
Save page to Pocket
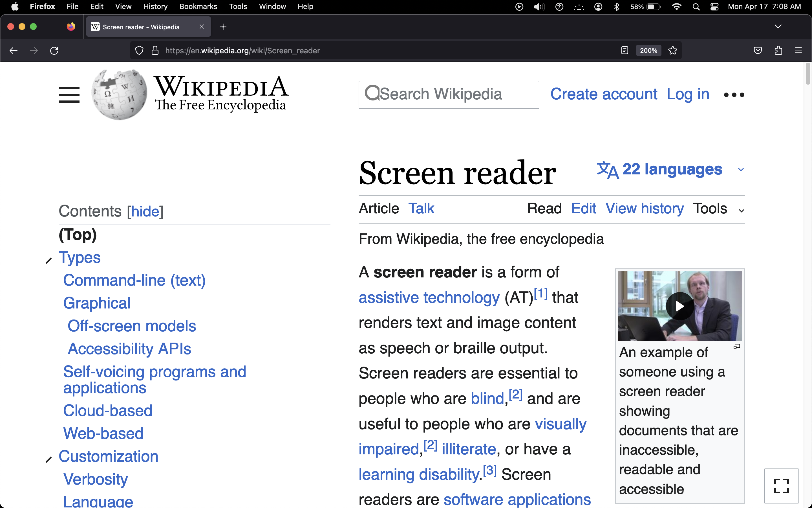[x=758, y=51]
